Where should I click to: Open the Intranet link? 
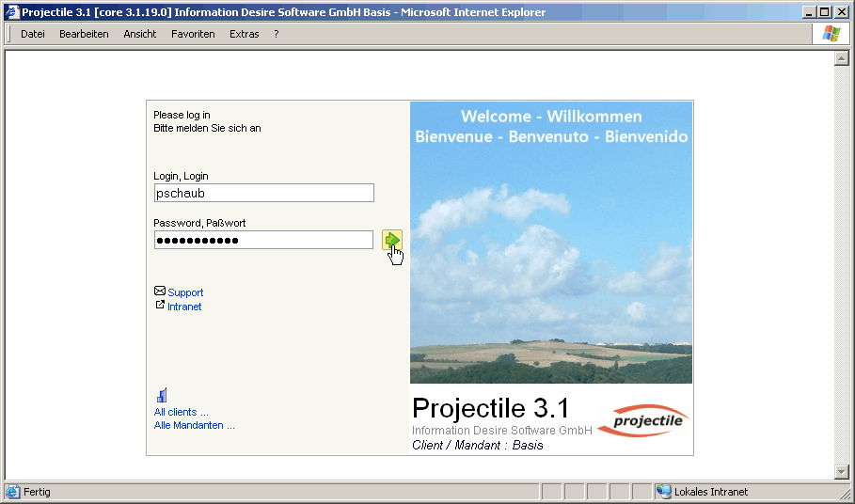click(184, 307)
